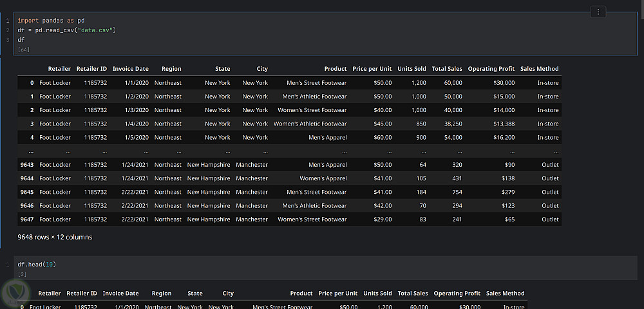This screenshot has height=309, width=644.
Task: Click the In-store cell in row 2
Action: coord(548,110)
